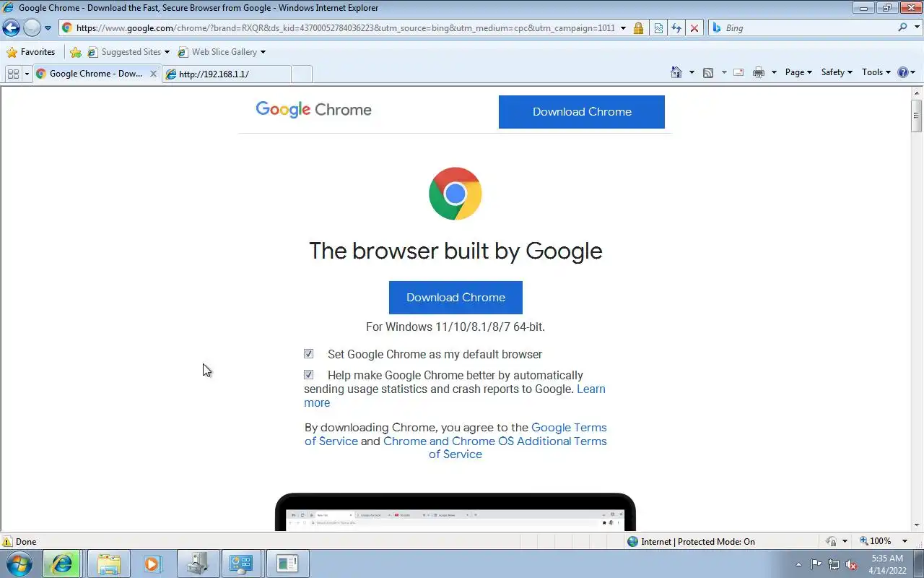The height and width of the screenshot is (578, 924).
Task: Open Chrome OS Additional Terms of Service link
Action: click(x=495, y=441)
